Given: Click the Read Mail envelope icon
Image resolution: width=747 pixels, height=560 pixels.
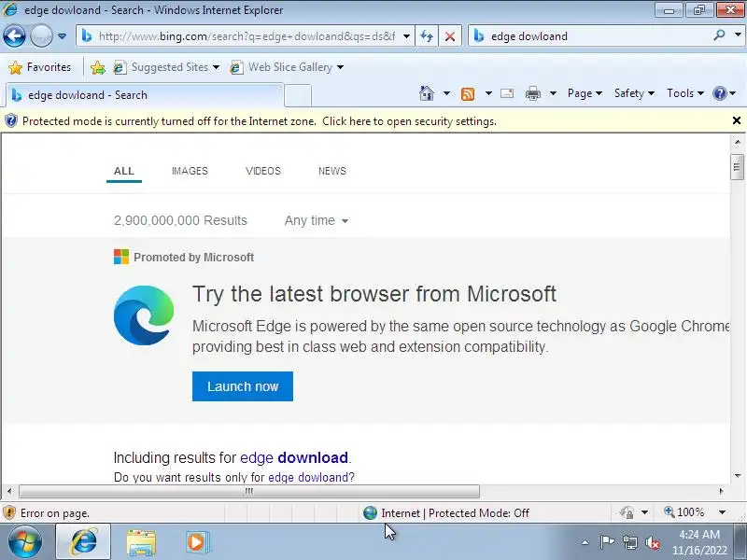Looking at the screenshot, I should pos(507,93).
